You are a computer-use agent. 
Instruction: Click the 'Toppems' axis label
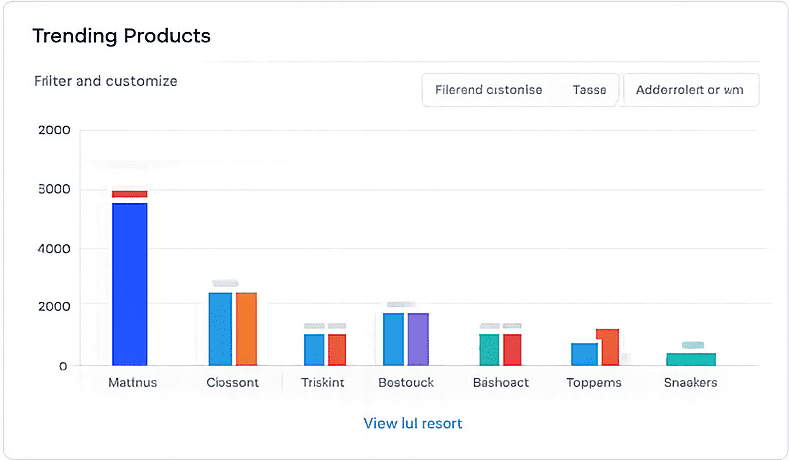(594, 382)
